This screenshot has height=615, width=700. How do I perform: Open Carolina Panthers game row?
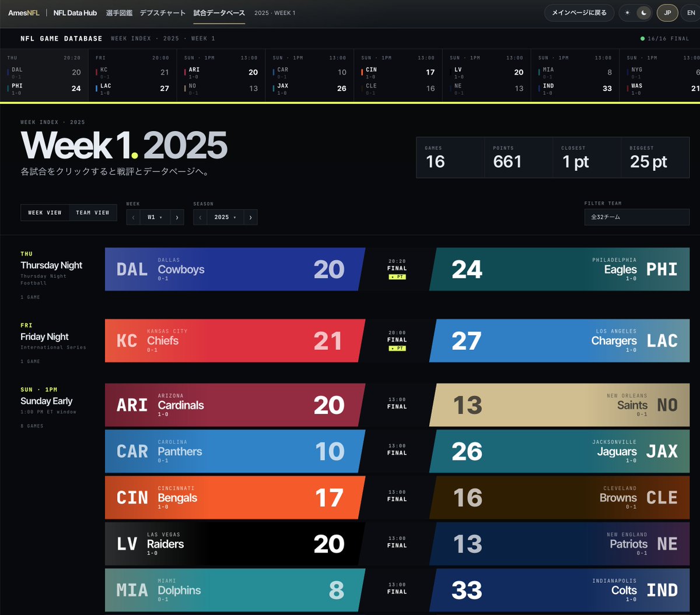[x=235, y=451]
